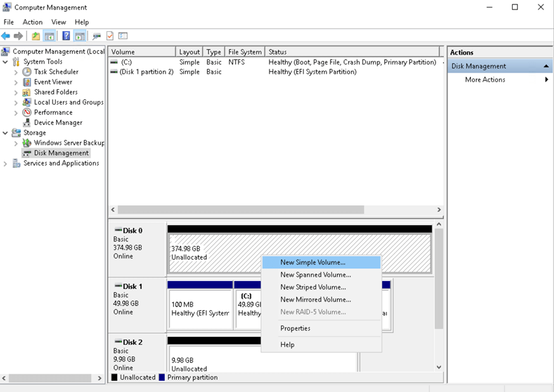
Task: Toggle Show/Hide Console Tree toolbar button
Action: click(49, 36)
